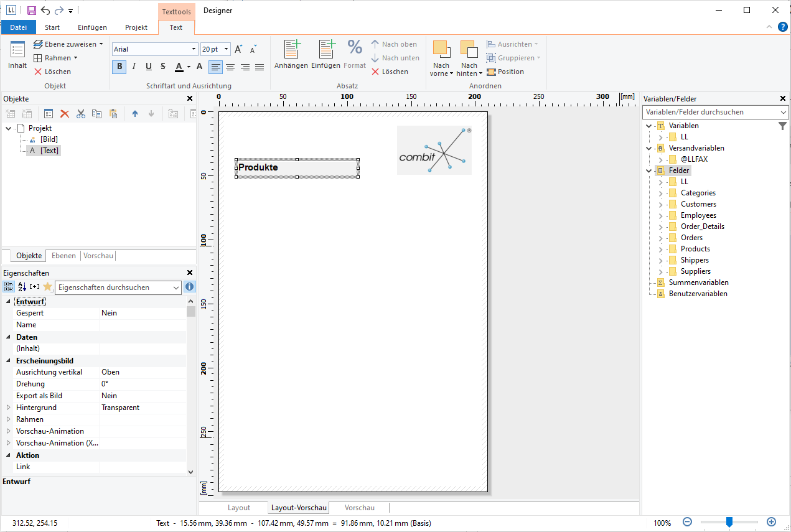Click the filter icon in Variablen/Felder panel
The image size is (791, 532).
tap(782, 126)
